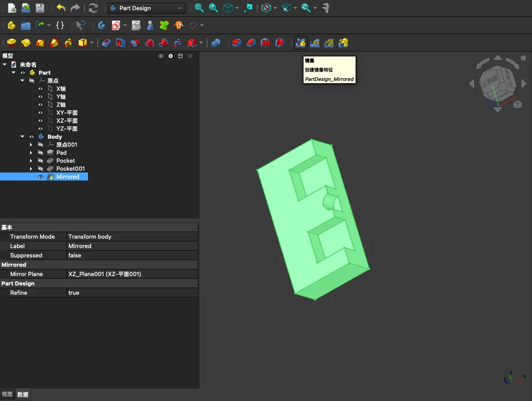532x401 pixels.
Task: Apply the Fillet tool
Action: 237,43
